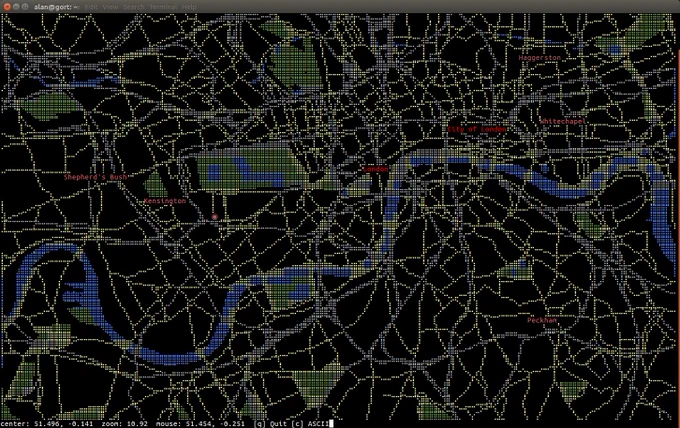Viewport: 680px width, 428px height.
Task: Open the Search menu
Action: pos(134,7)
